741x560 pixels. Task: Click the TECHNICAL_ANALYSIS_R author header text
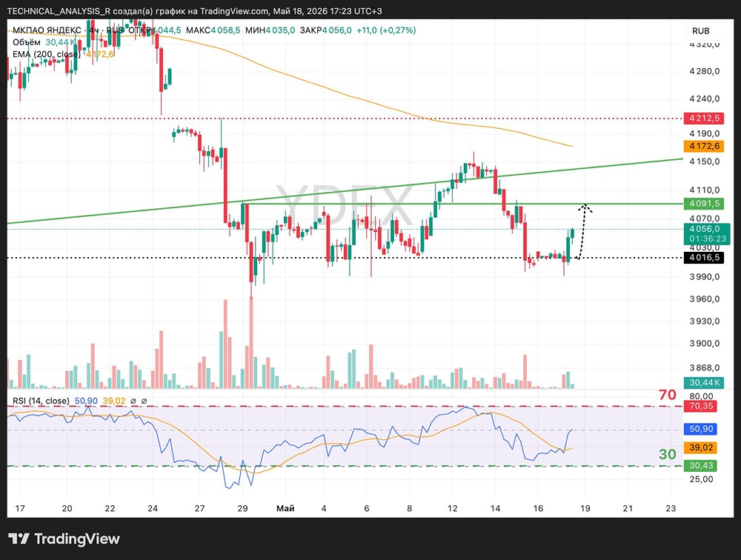tap(59, 11)
